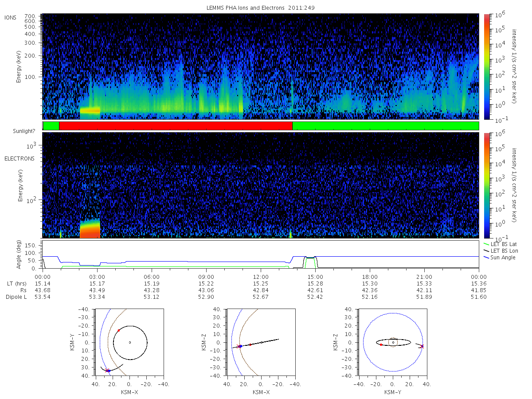Click the ion intensity color bar
Image resolution: width=532 pixels, height=399 pixels.
(486, 66)
